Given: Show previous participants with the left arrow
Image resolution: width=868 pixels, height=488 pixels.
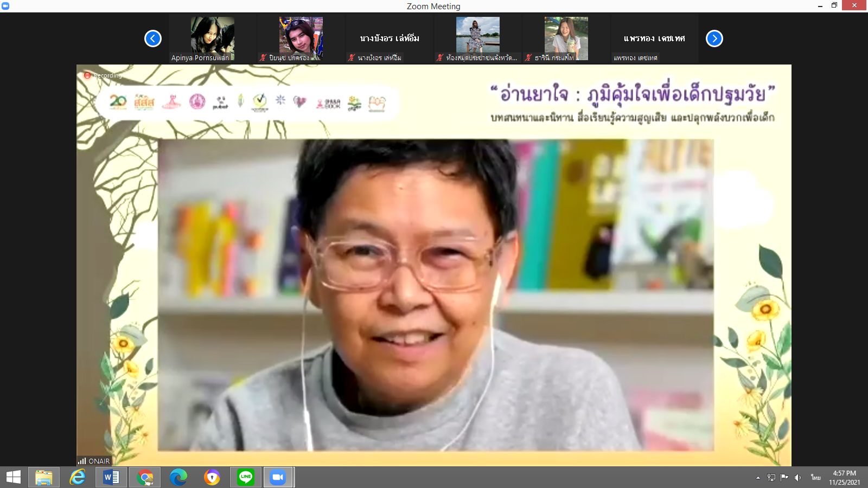Looking at the screenshot, I should point(153,38).
